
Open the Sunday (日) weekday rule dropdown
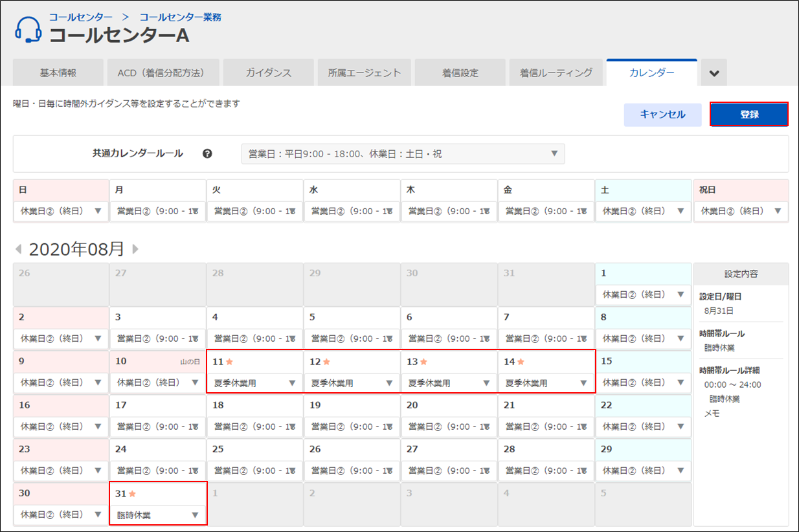(61, 211)
